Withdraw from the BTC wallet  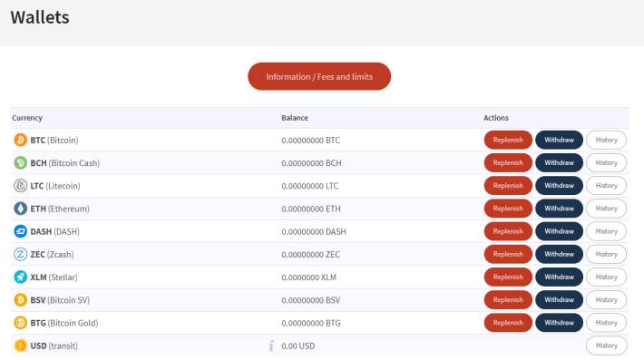[x=559, y=140]
